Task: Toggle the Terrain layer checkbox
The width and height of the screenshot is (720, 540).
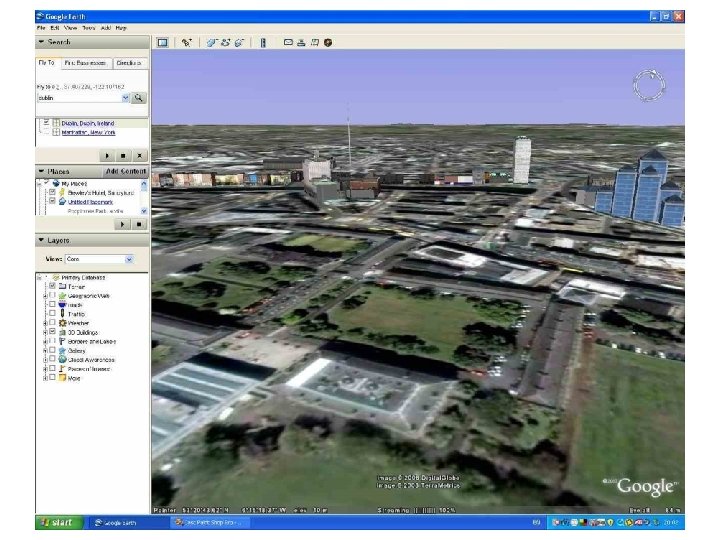Action: pos(52,286)
